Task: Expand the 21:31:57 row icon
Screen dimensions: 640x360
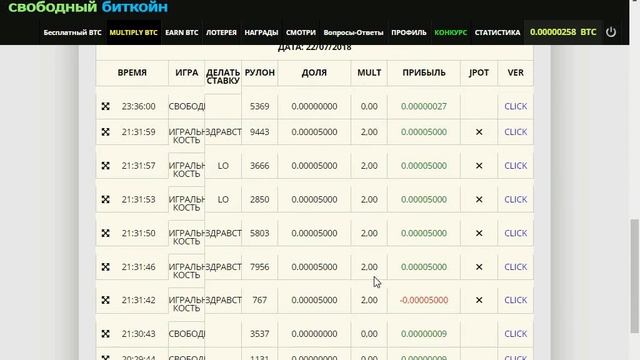Action: point(105,166)
